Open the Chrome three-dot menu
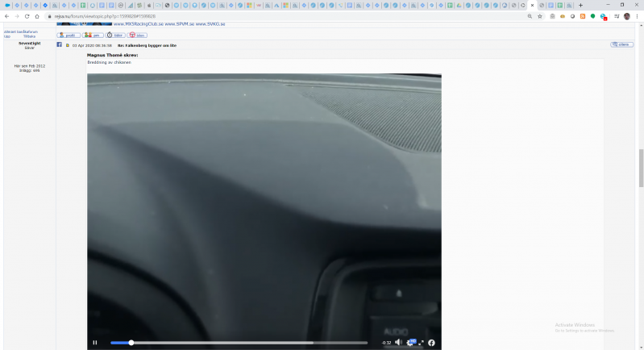Screen dimensions: 644x350 [x=637, y=16]
